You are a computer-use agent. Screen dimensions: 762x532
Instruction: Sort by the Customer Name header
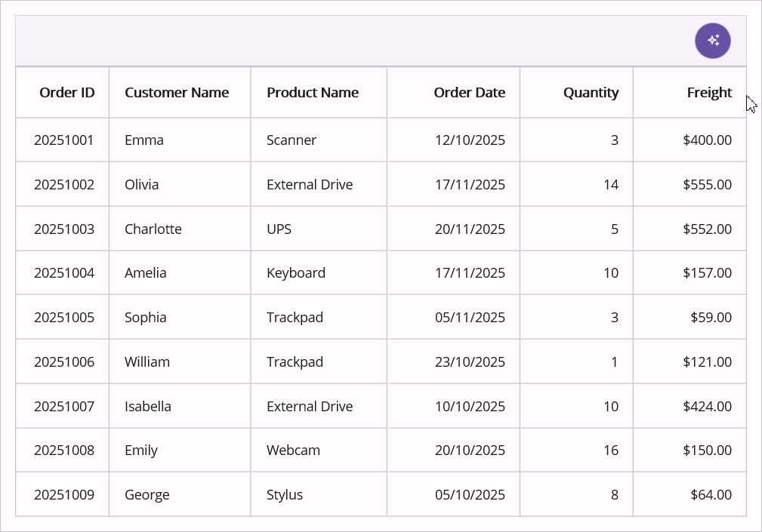[x=177, y=93]
